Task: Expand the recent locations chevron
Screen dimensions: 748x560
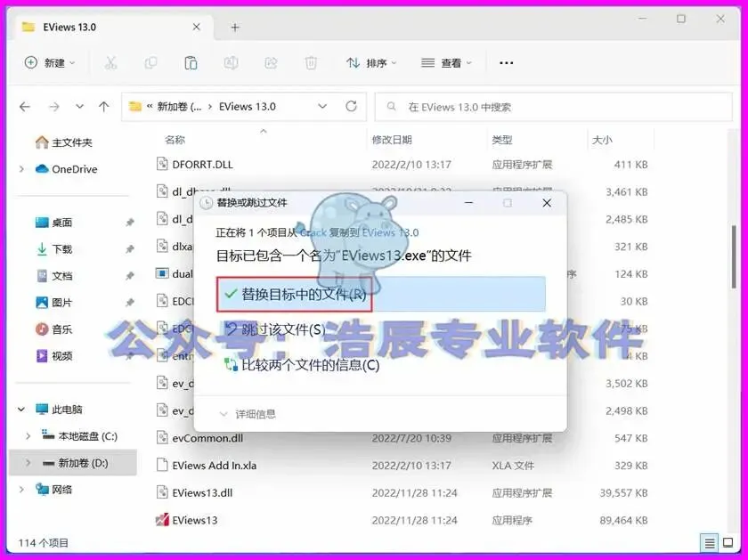Action: tap(79, 106)
